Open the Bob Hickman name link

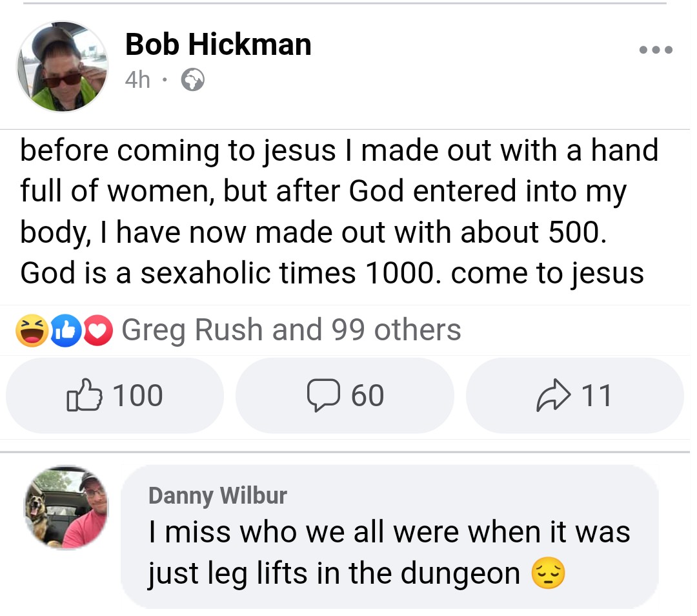coord(218,45)
